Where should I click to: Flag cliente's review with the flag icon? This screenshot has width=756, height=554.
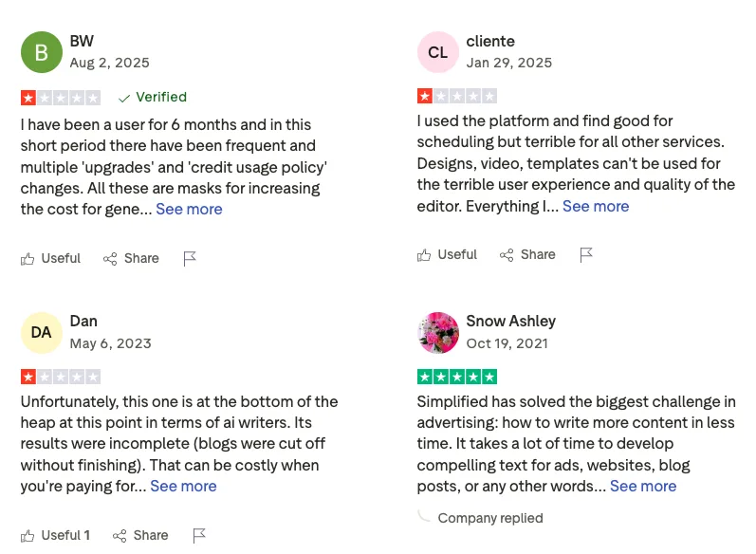point(586,255)
